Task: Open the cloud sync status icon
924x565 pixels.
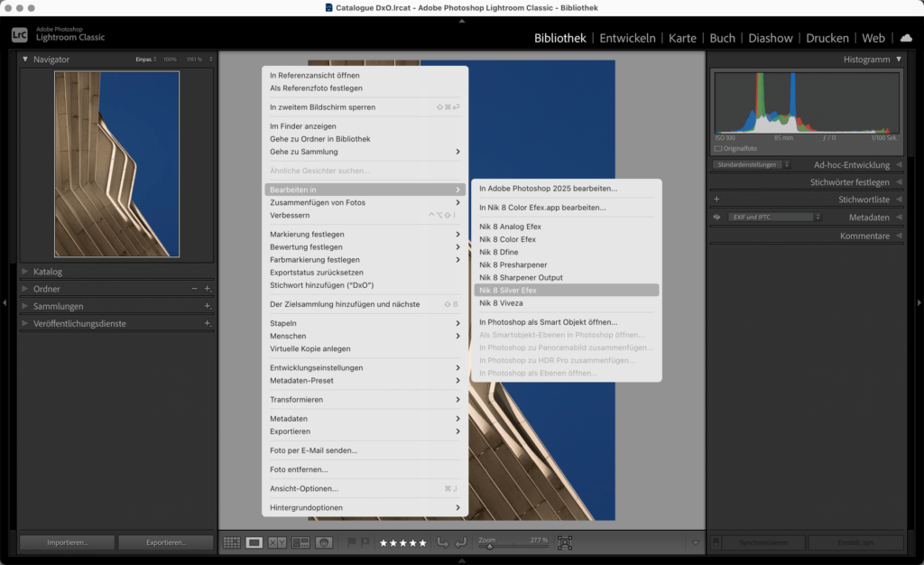Action: 906,38
